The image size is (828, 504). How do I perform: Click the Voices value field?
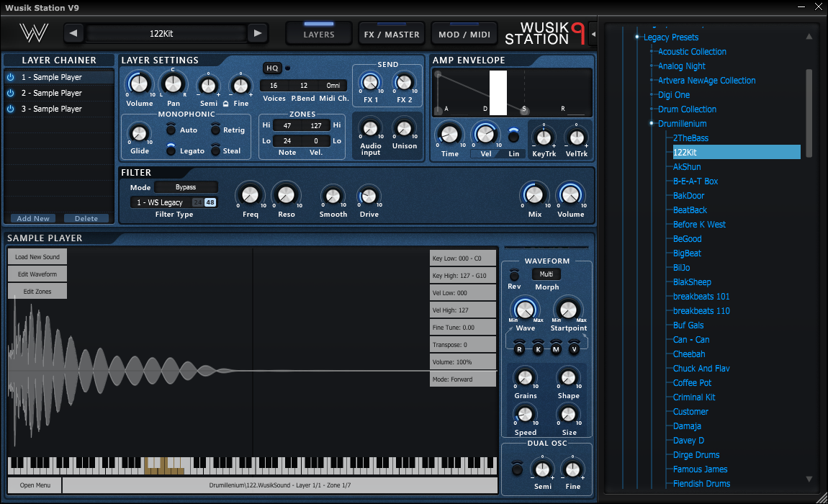pos(274,86)
